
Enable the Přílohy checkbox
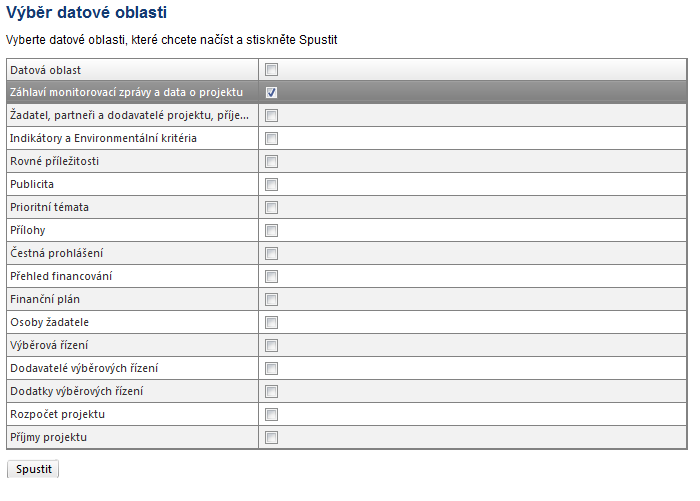pyautogui.click(x=271, y=230)
